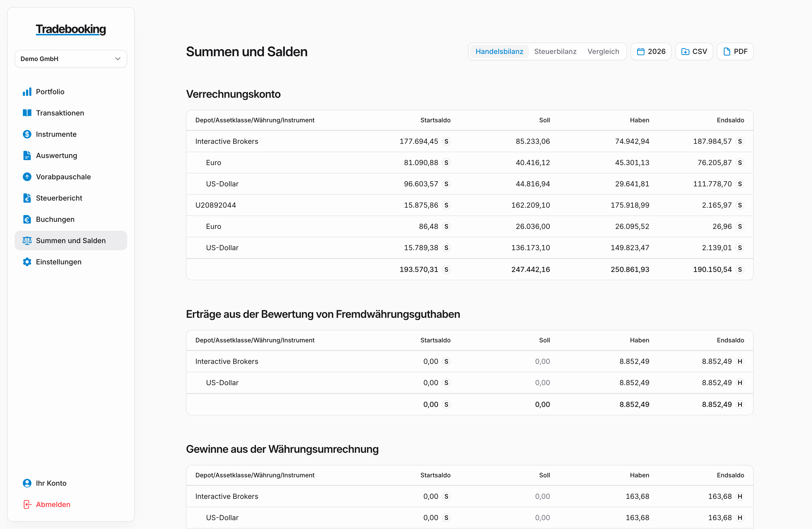Screen dimensions: 812x529
Task: Go to Buchungen page
Action: [x=71, y=220]
